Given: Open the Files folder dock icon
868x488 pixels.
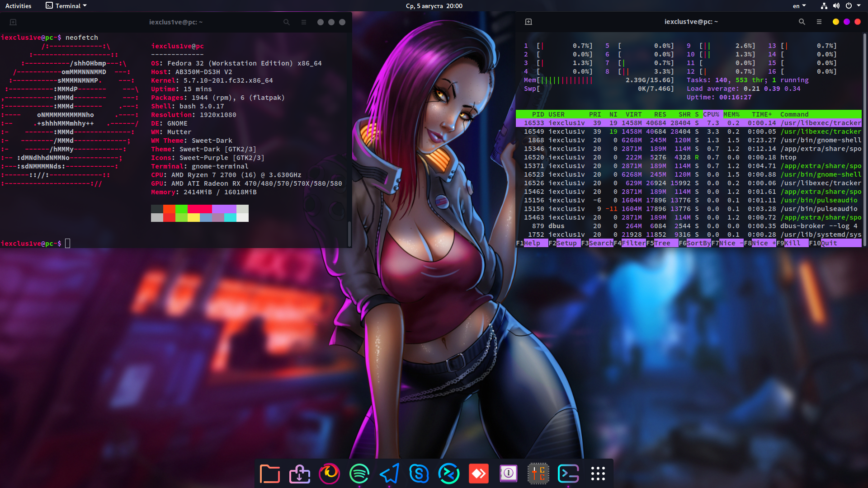Looking at the screenshot, I should click(270, 474).
